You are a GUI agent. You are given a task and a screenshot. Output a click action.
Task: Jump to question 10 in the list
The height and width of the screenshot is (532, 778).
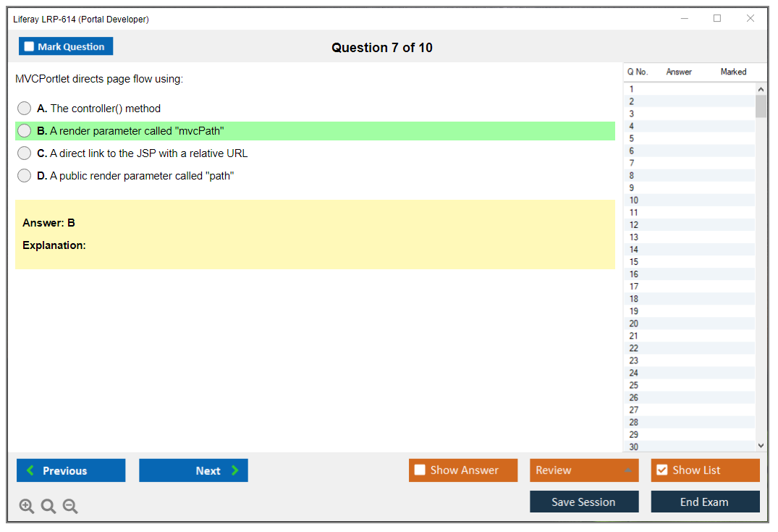point(634,200)
